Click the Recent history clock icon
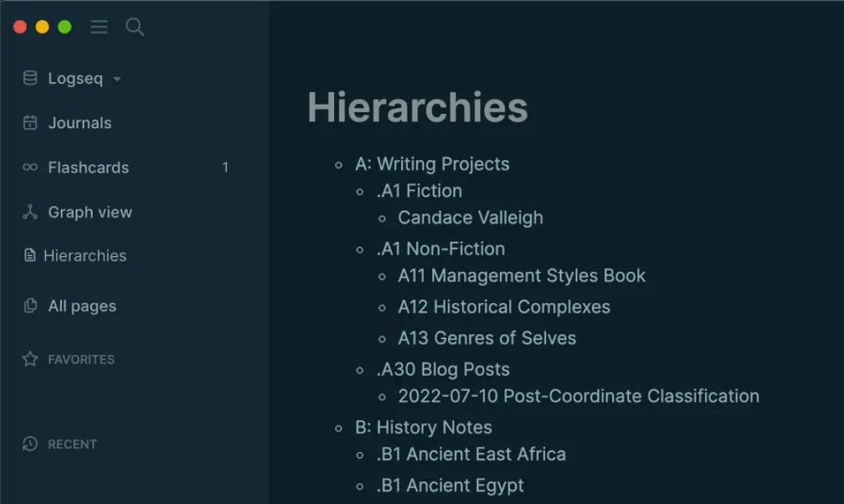The height and width of the screenshot is (504, 844). [x=30, y=444]
